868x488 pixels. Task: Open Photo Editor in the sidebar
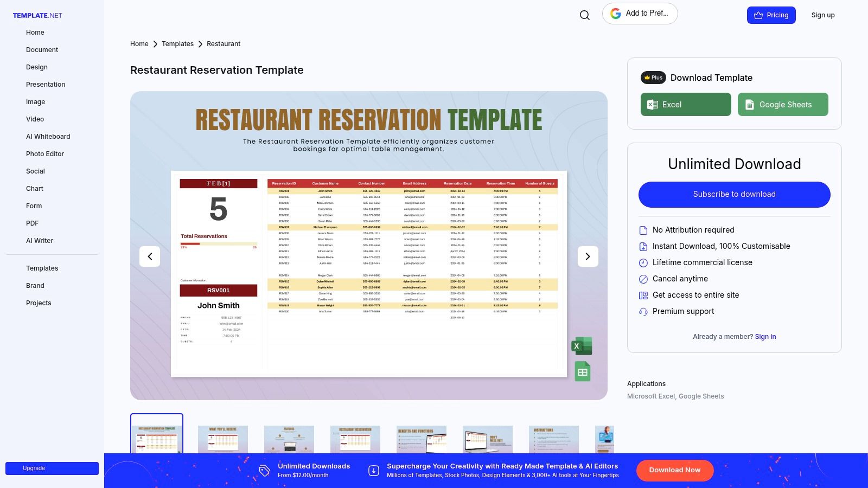tap(45, 154)
